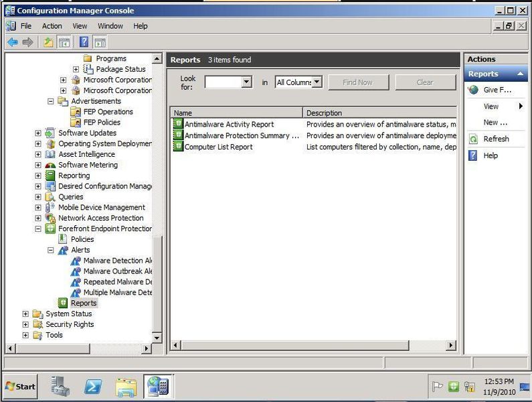Select the Computer List Report row icon
532x402 pixels.
tap(178, 147)
